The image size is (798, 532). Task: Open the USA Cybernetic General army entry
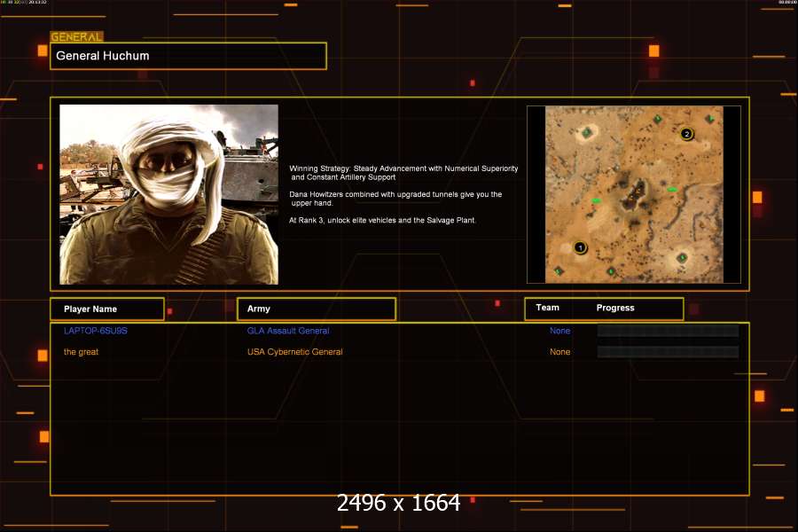point(294,352)
